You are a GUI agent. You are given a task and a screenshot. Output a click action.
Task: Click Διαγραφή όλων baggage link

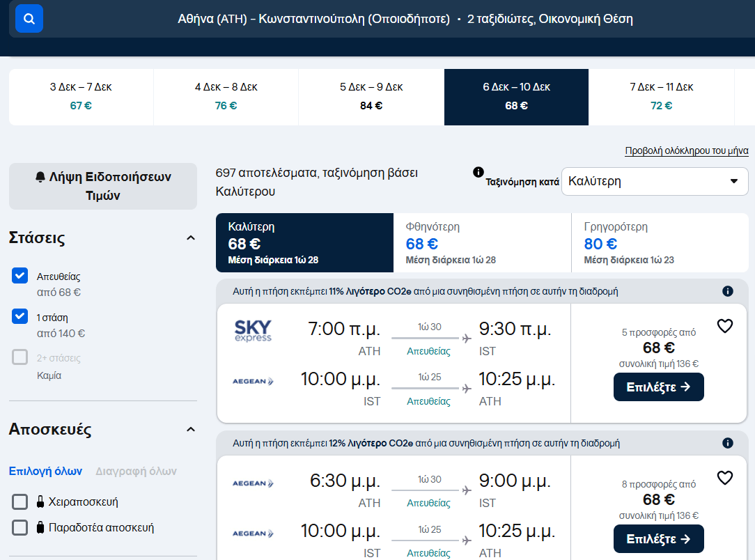pyautogui.click(x=136, y=471)
